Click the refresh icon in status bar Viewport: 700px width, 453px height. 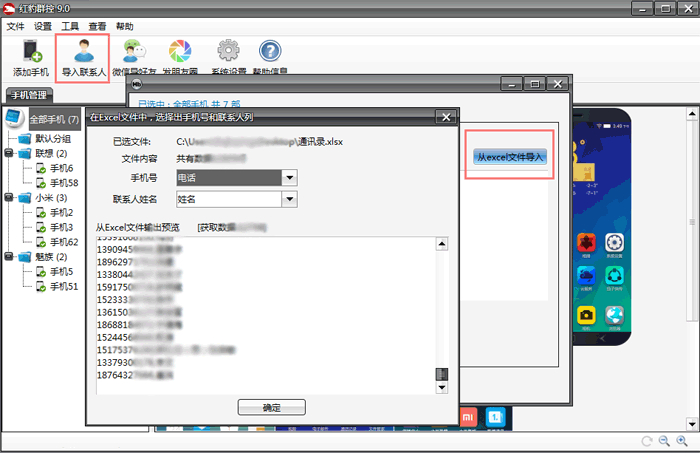646,441
